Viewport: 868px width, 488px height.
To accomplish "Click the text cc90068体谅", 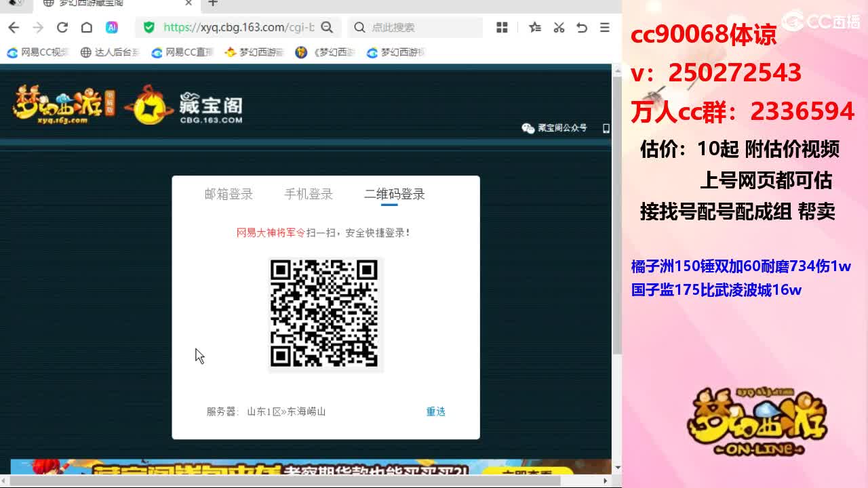I will (x=704, y=35).
